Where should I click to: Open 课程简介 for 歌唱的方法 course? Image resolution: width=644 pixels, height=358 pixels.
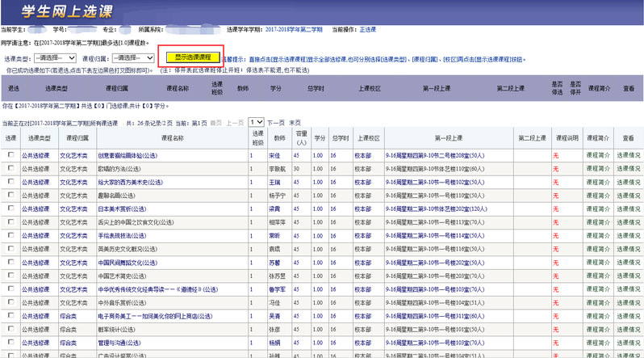point(598,168)
